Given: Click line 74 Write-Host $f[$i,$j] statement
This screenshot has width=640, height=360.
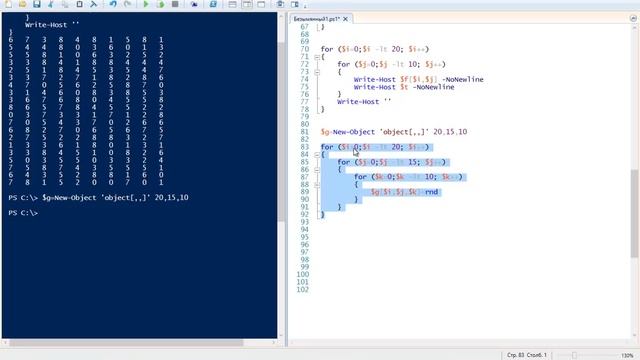Looking at the screenshot, I should click(418, 80).
